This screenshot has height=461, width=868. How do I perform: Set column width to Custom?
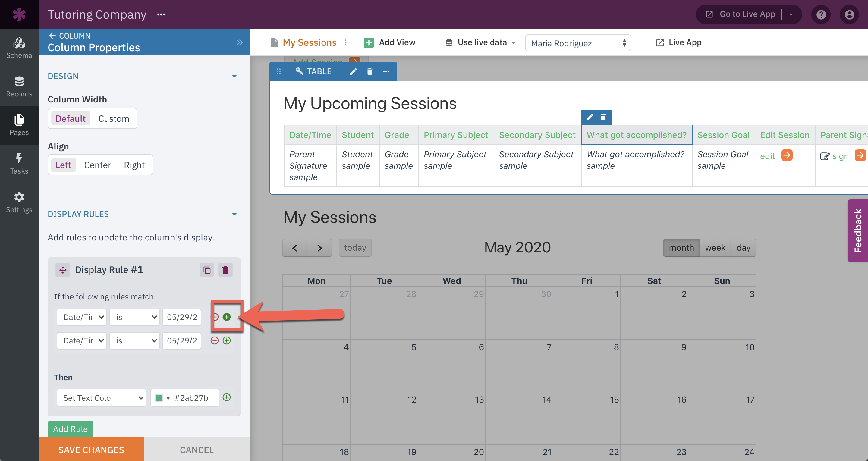click(x=114, y=119)
